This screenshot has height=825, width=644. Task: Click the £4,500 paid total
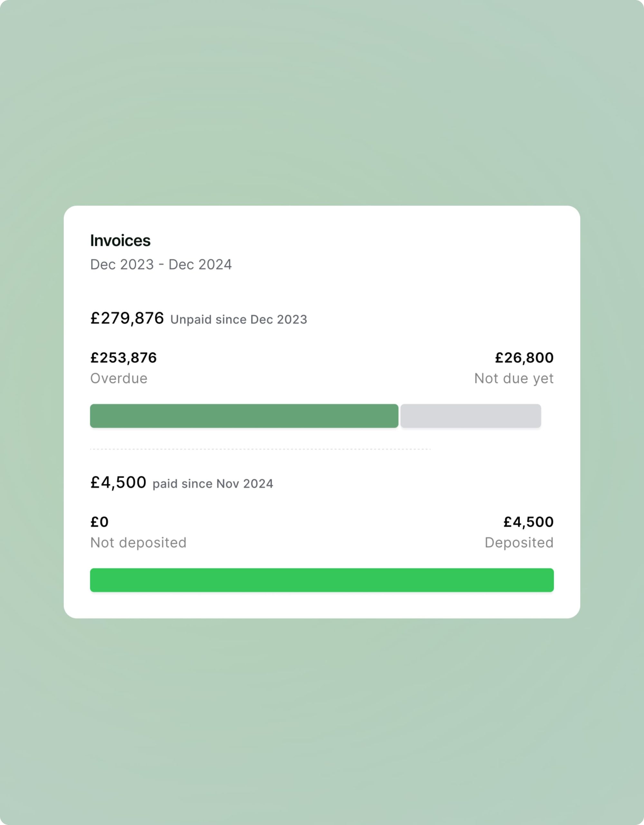118,482
